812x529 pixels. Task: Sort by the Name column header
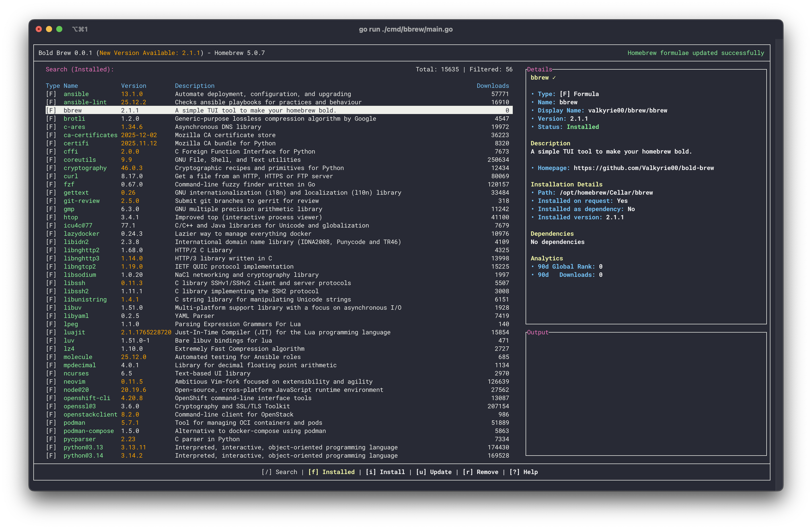click(x=71, y=86)
